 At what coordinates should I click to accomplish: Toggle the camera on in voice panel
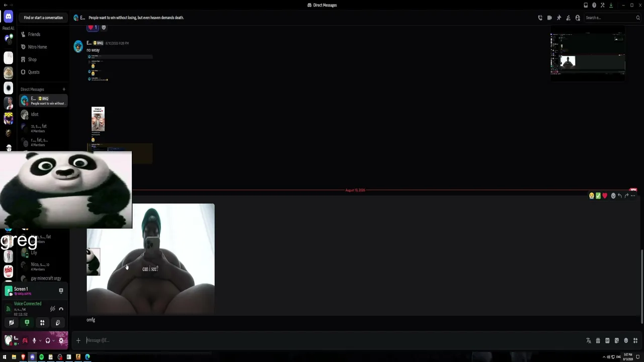click(12, 323)
